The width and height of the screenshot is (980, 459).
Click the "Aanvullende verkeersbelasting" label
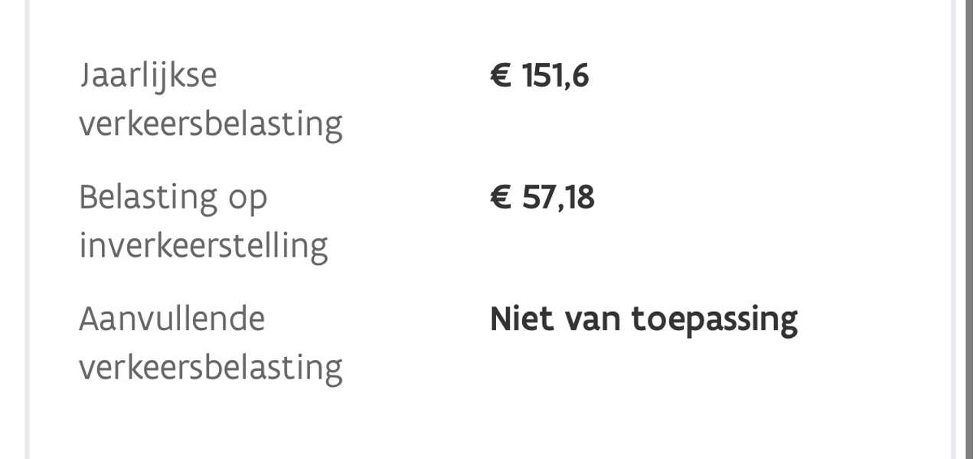coord(211,343)
